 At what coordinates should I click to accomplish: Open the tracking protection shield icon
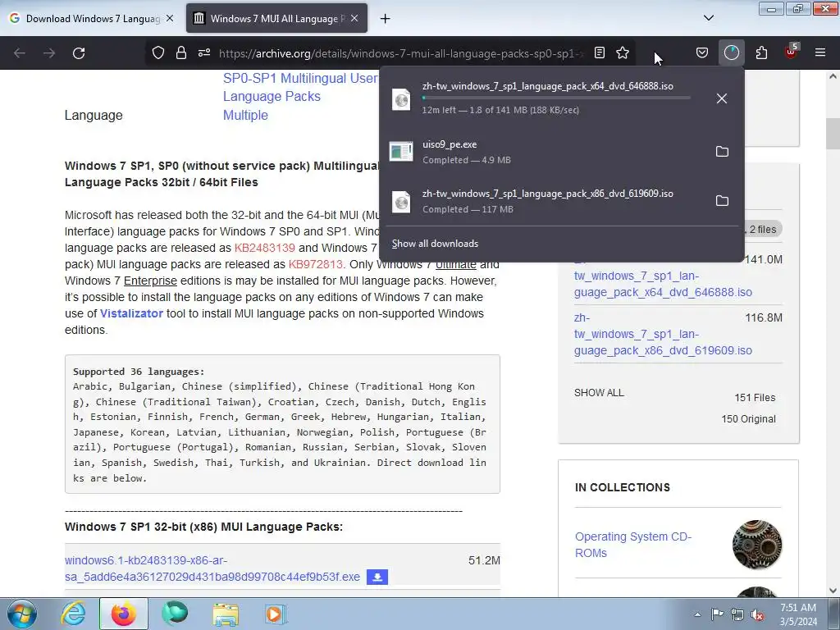point(158,52)
